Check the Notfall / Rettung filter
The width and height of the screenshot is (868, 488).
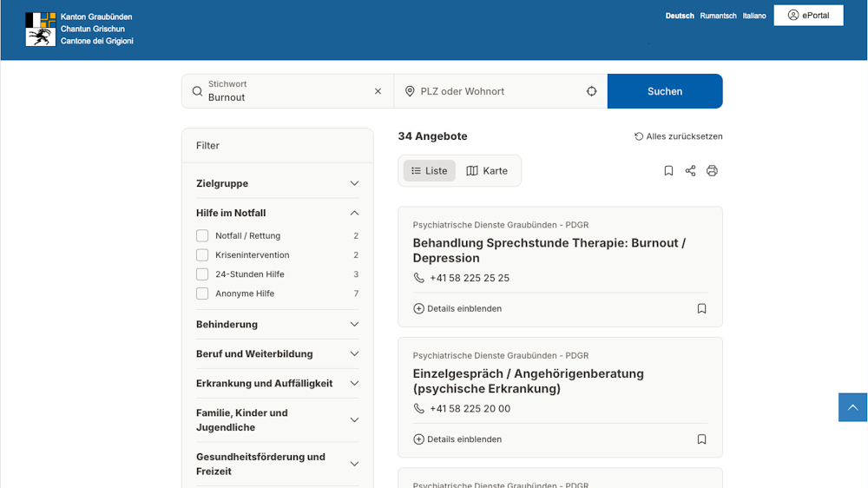[x=202, y=235]
